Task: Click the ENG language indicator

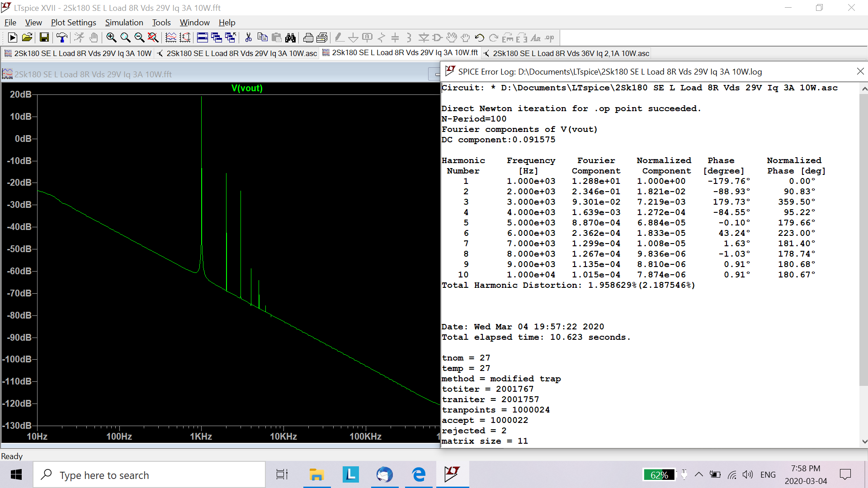Action: coord(768,475)
